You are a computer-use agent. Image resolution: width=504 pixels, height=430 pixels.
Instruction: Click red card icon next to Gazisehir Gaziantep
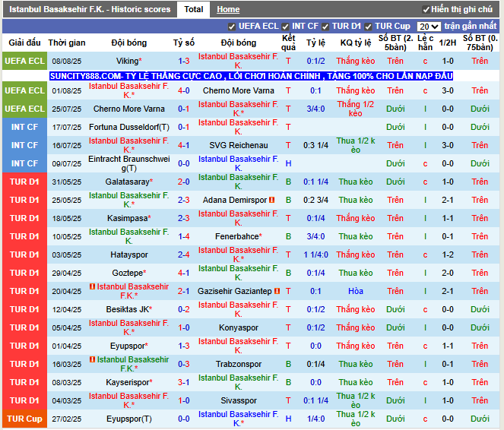[x=277, y=291]
